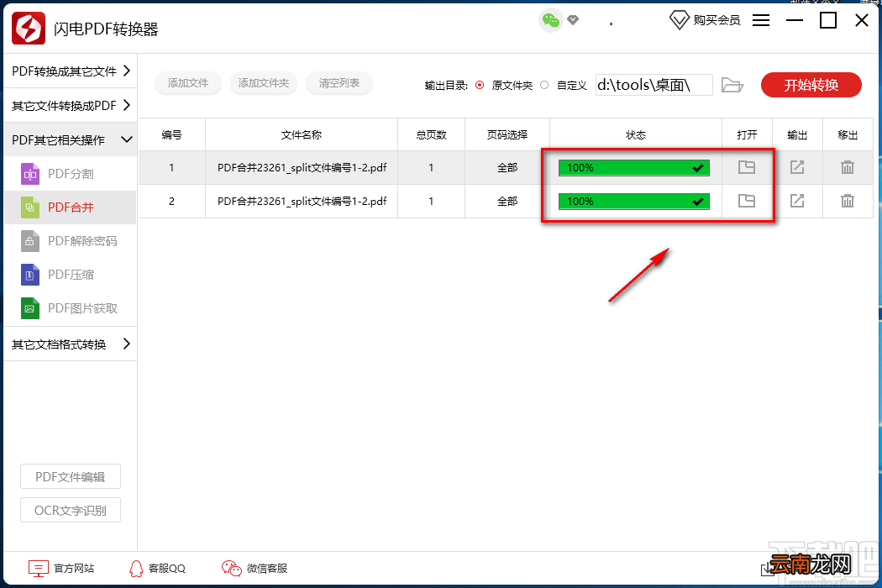Open file icon for row 1
This screenshot has width=882, height=588.
pyautogui.click(x=747, y=167)
